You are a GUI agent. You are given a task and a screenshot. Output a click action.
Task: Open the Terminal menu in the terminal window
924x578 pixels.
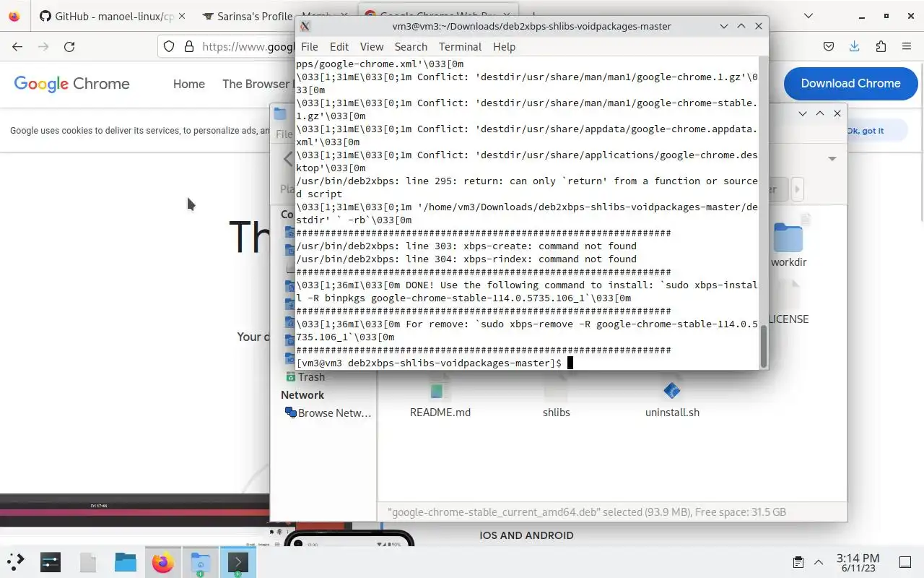pos(460,46)
